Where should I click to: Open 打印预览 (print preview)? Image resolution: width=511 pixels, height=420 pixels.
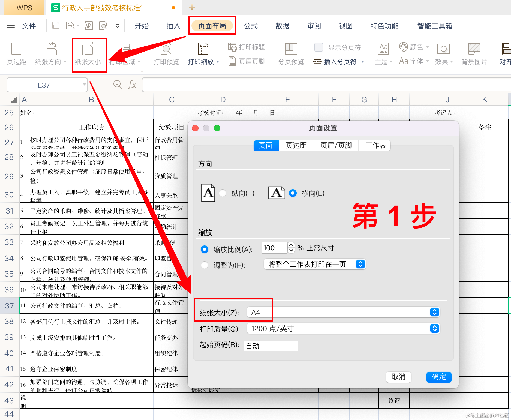click(x=166, y=53)
